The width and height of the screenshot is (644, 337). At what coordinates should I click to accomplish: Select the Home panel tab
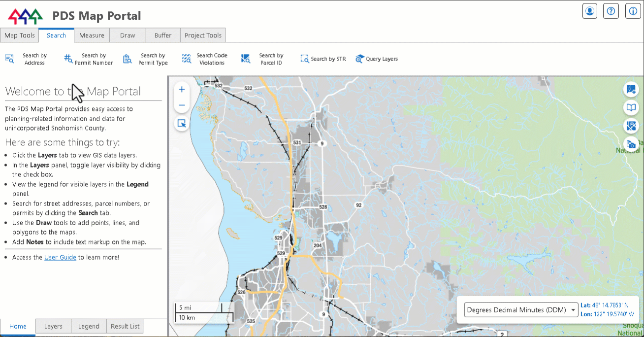(18, 326)
